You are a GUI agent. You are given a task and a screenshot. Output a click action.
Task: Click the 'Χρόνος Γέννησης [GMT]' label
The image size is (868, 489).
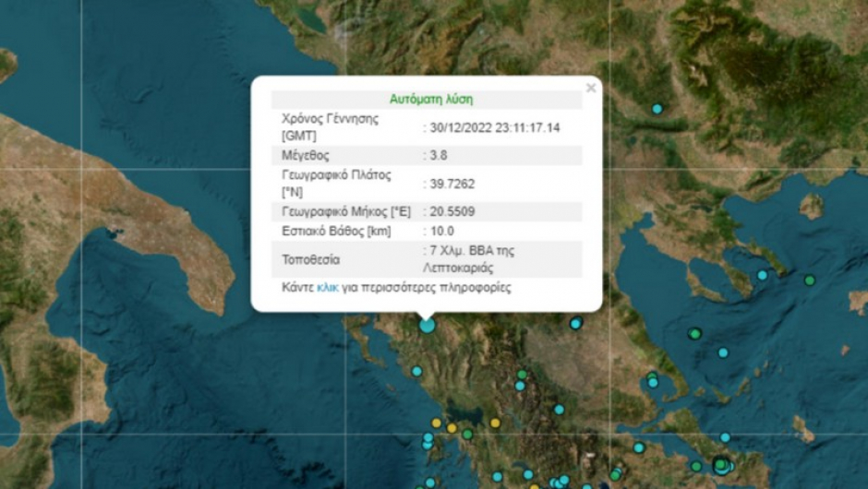click(x=331, y=127)
